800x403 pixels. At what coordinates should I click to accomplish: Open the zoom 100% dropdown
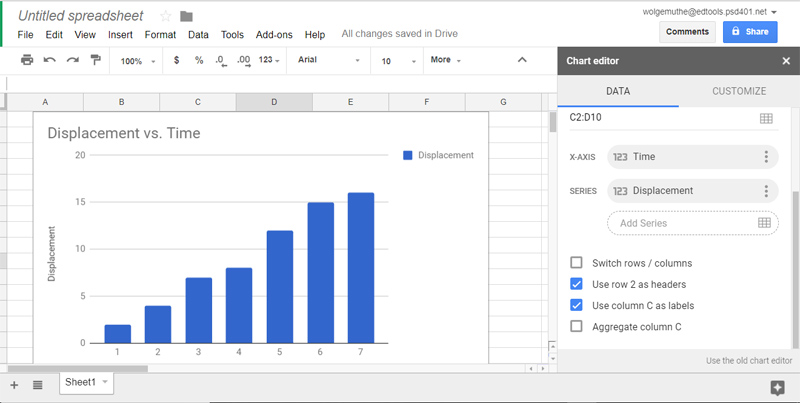tap(136, 61)
